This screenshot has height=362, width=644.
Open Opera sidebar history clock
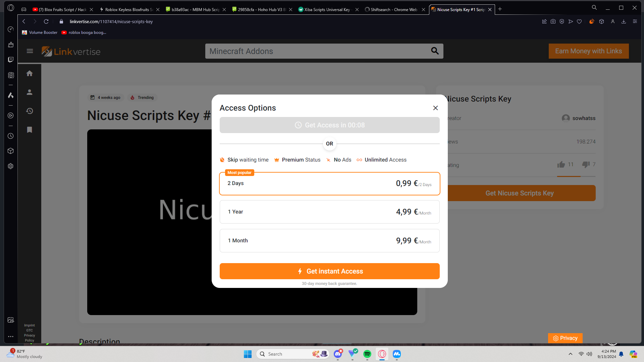pos(11,136)
